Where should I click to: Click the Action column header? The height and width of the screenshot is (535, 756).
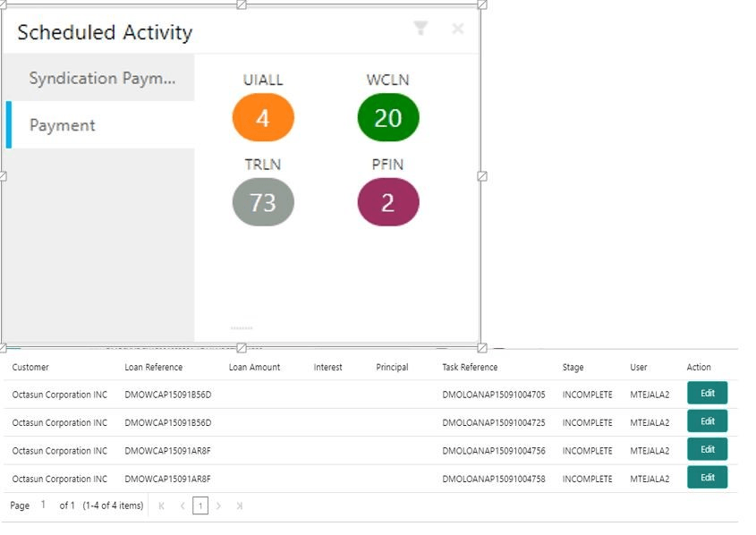click(699, 368)
